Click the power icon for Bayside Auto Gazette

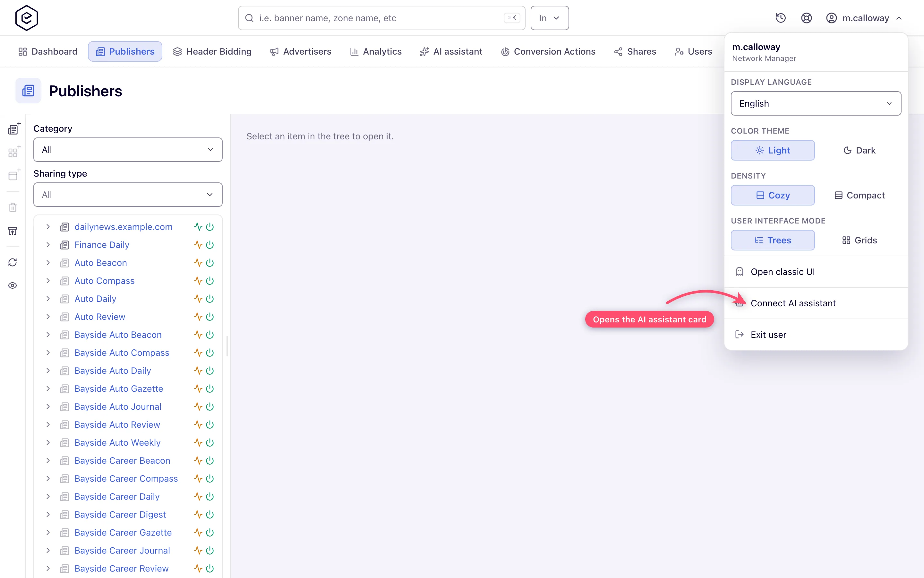pos(210,389)
